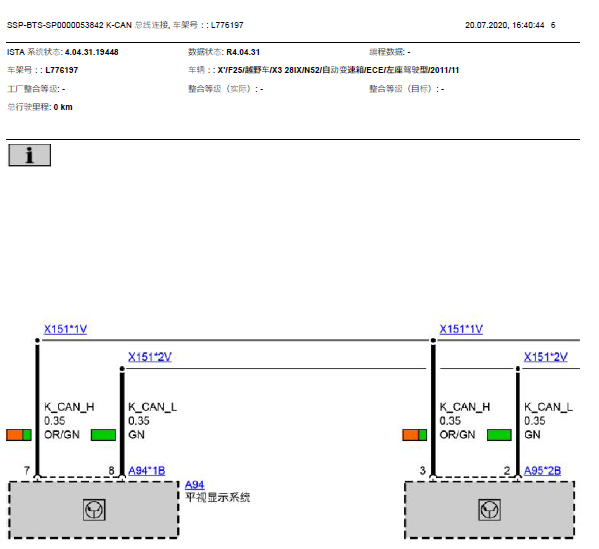Click the pin number 8 on the A94 connector

(x=111, y=471)
